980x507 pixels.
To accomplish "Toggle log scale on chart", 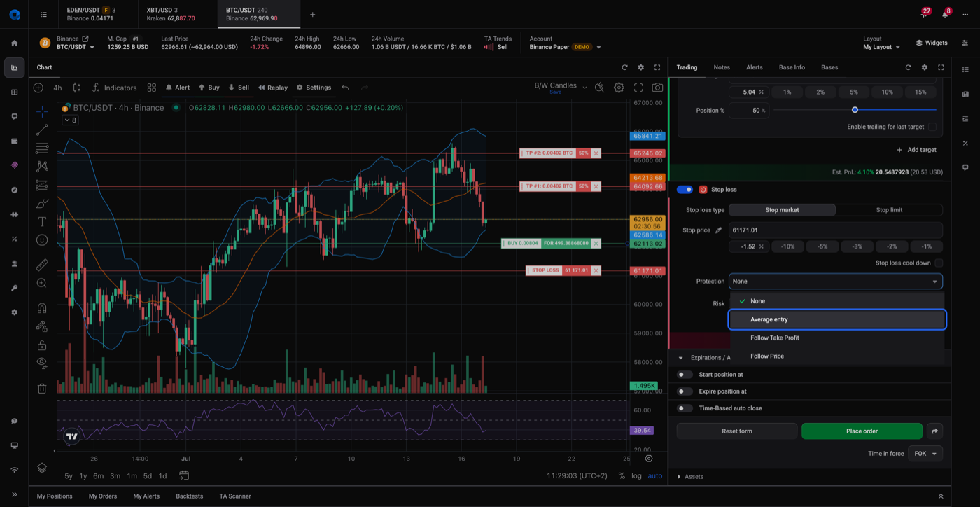I will [636, 476].
